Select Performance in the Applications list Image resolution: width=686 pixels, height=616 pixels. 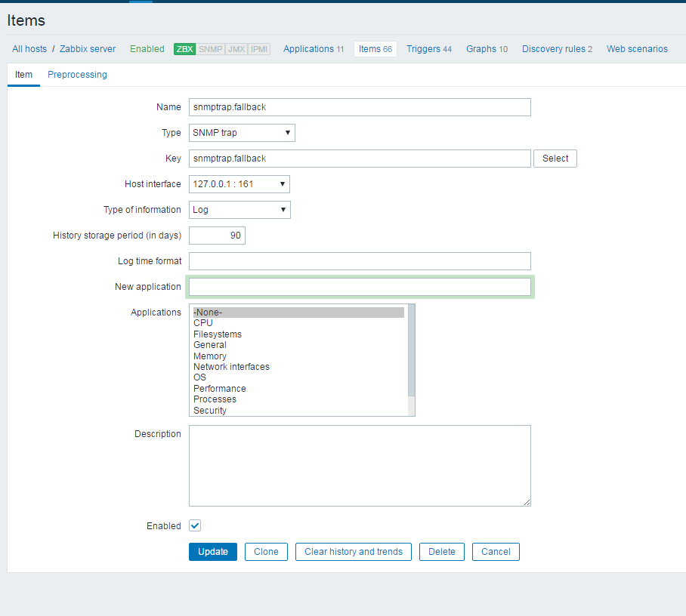coord(298,388)
